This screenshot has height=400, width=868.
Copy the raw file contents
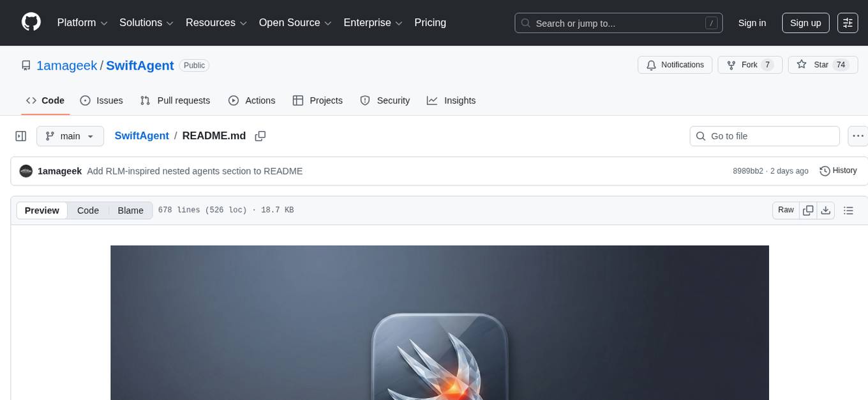[x=808, y=210]
